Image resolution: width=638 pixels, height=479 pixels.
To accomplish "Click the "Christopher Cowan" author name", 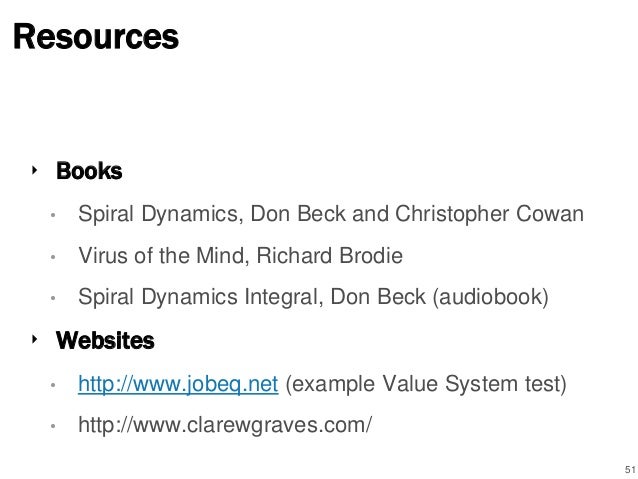I will 489,214.
